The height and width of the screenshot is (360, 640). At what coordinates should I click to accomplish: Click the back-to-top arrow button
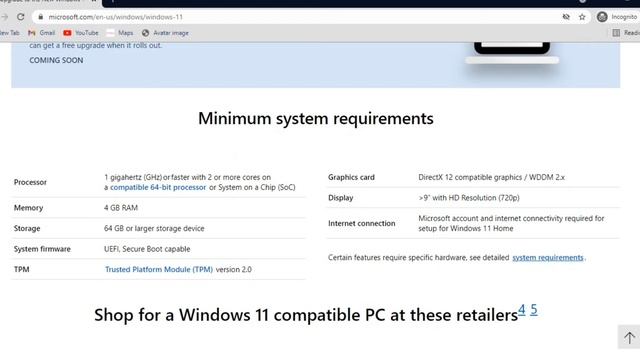click(629, 337)
